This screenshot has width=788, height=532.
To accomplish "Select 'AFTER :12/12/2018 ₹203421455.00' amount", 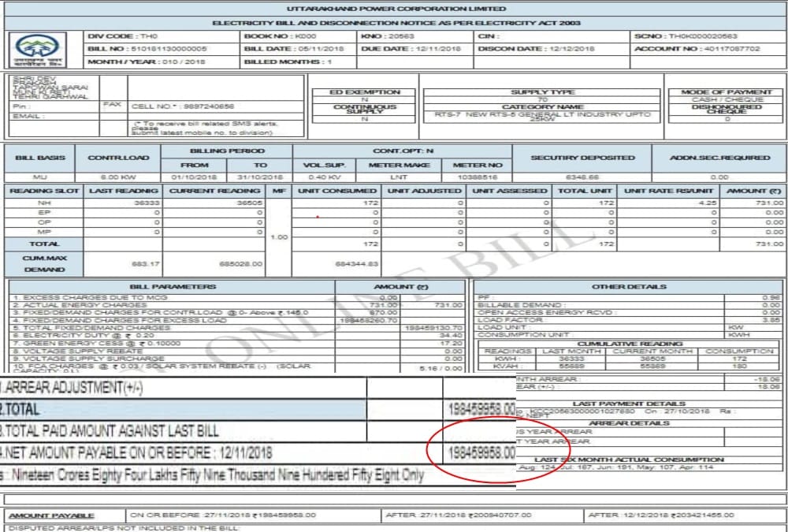I will [x=661, y=515].
